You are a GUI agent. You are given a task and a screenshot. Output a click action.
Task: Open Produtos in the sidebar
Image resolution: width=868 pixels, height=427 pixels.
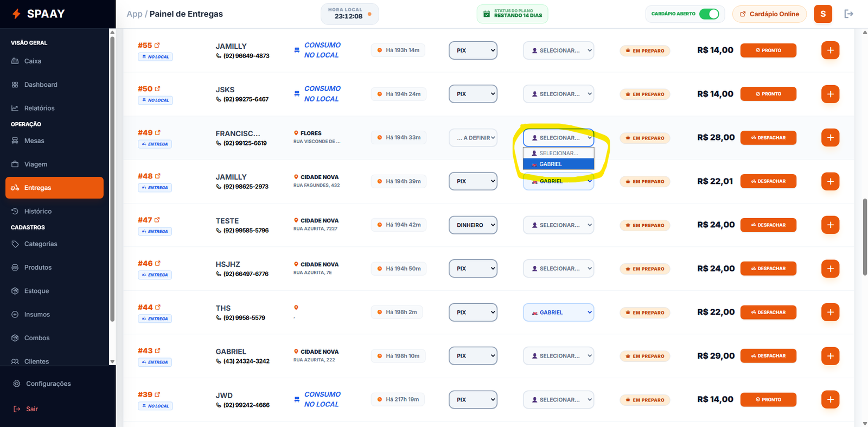pyautogui.click(x=54, y=267)
